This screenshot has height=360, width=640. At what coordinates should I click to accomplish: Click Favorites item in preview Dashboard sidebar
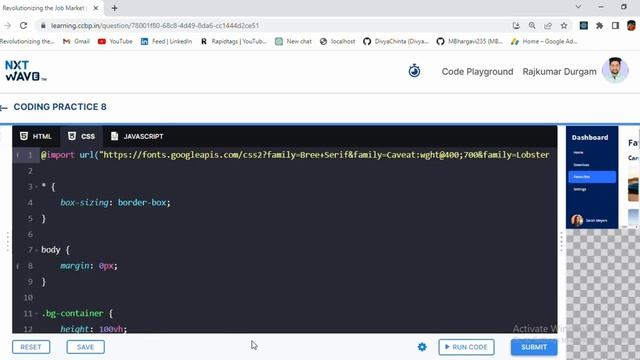point(592,177)
